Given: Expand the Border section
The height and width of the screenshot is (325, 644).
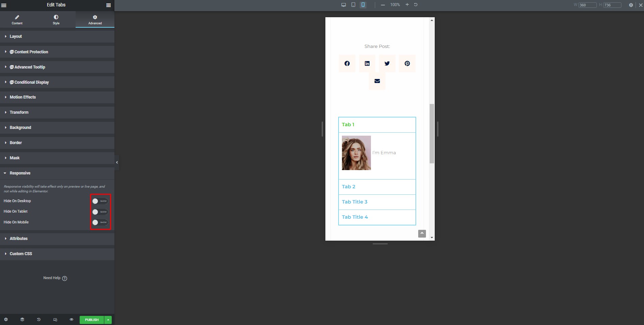Looking at the screenshot, I should coord(57,143).
